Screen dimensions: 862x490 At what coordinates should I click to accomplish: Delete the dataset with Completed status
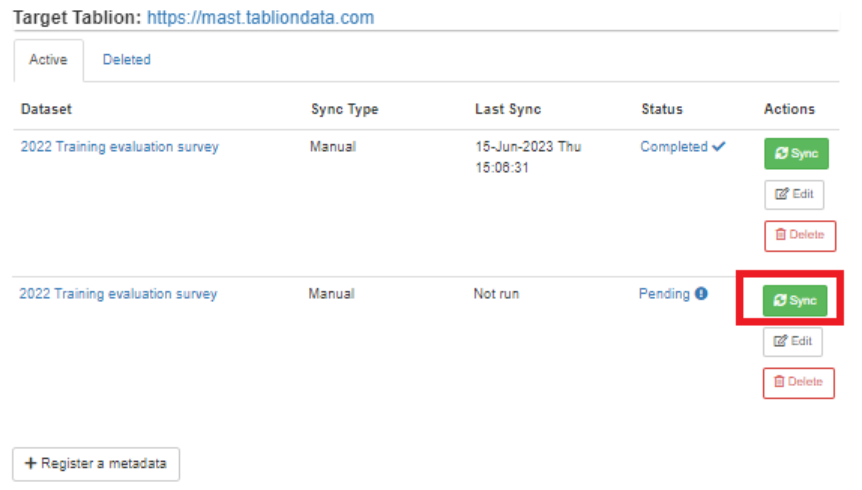[799, 235]
